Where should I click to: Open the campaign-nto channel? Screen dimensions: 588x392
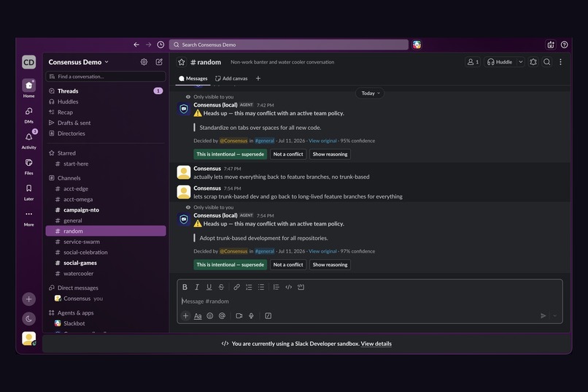click(x=106, y=210)
